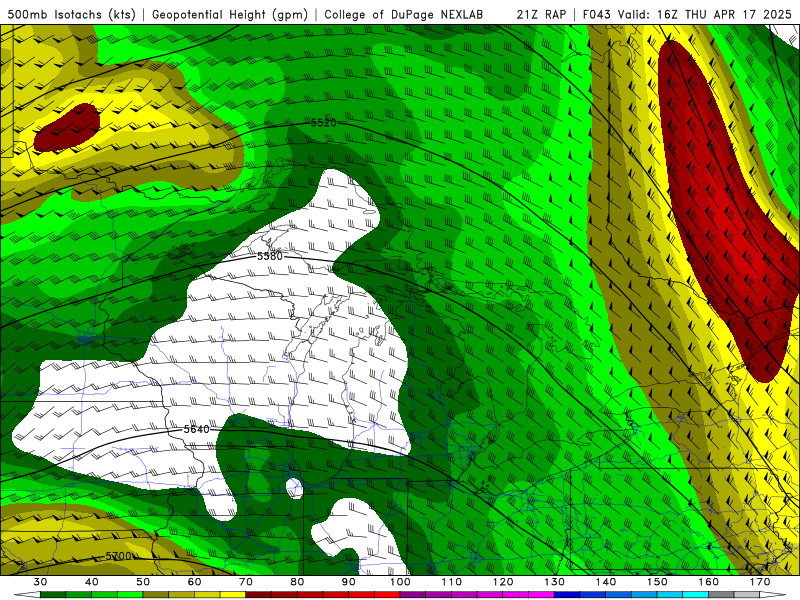Image resolution: width=800 pixels, height=600 pixels.
Task: Click the 40 tick label on color bar
Action: (92, 582)
